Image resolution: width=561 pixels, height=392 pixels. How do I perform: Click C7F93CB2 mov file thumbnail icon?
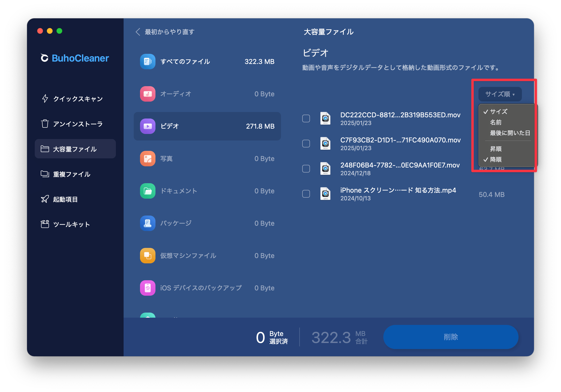coord(325,144)
